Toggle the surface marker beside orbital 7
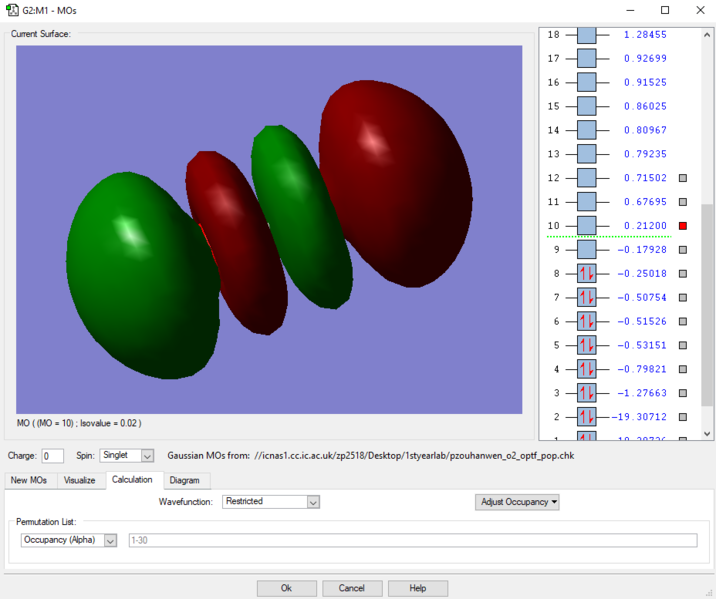The width and height of the screenshot is (716, 599). pos(683,298)
